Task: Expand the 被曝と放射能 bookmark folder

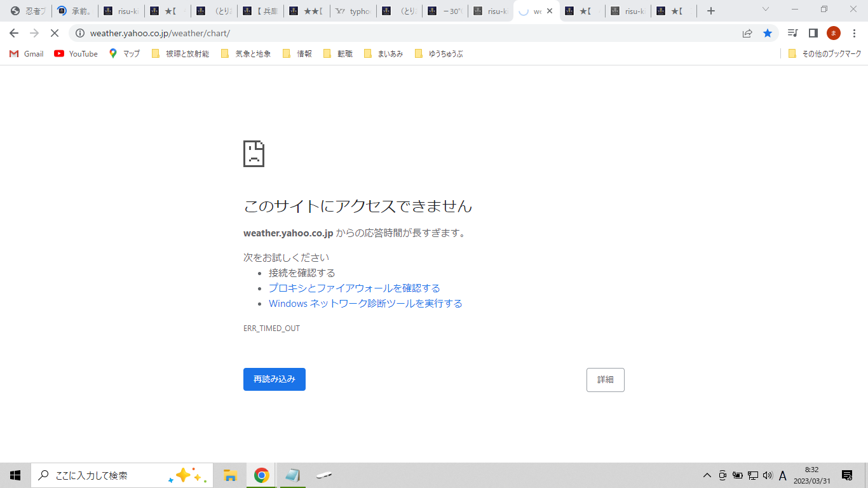Action: point(180,54)
